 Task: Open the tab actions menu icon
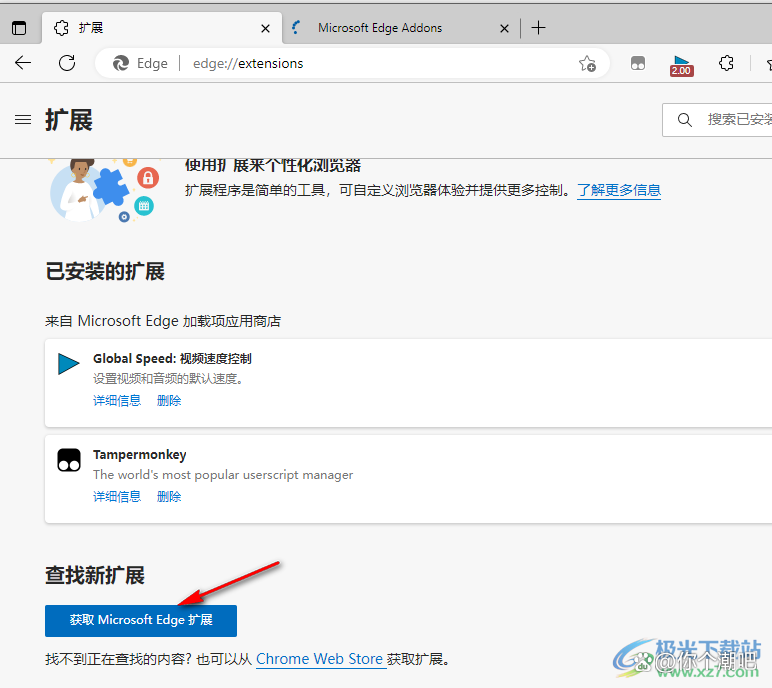click(19, 28)
